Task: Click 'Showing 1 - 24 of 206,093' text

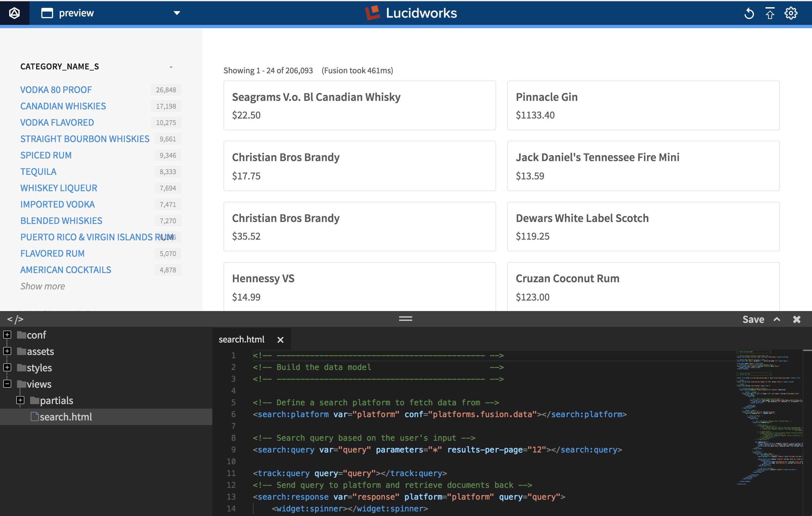Action: point(268,70)
